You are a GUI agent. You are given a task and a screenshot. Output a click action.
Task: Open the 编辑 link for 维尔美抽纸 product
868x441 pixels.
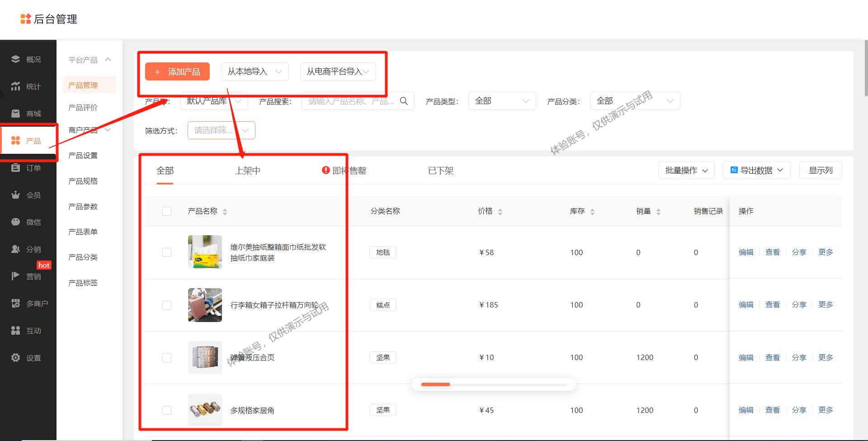[745, 252]
